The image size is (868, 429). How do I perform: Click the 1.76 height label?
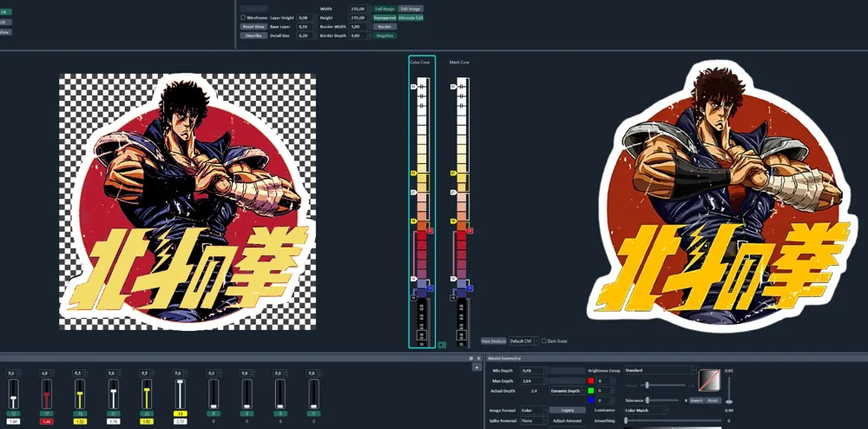tap(114, 421)
